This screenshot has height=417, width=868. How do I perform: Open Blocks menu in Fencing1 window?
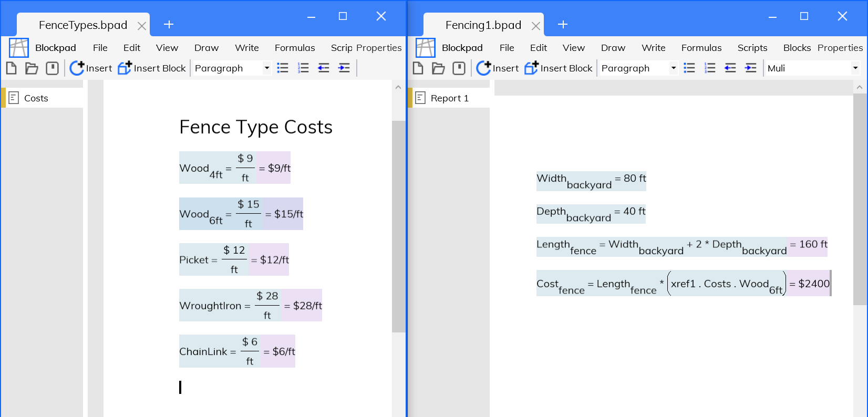coord(797,48)
